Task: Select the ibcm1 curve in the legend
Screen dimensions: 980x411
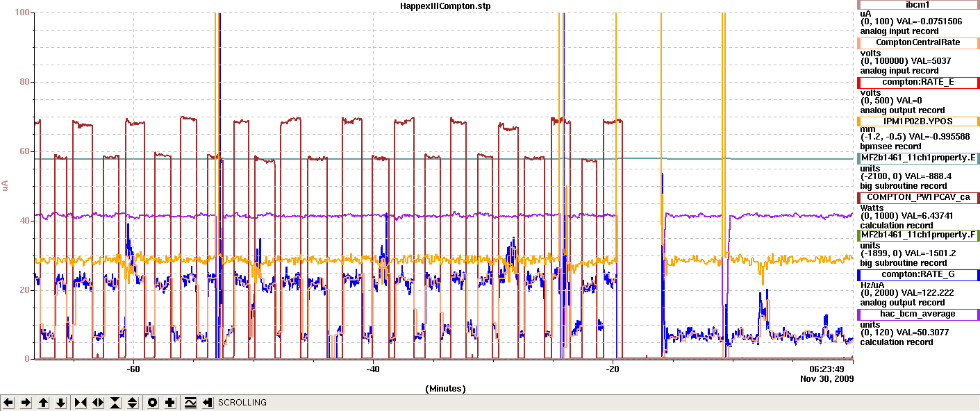Action: pyautogui.click(x=917, y=4)
